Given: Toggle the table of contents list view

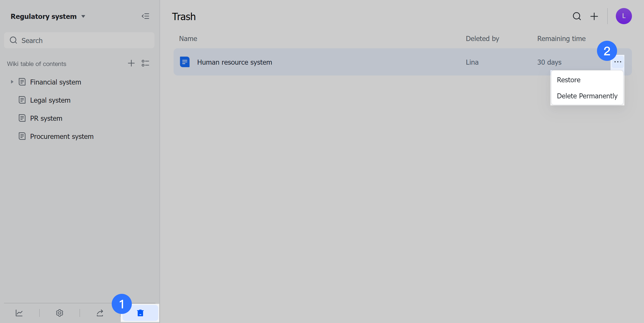Looking at the screenshot, I should 145,63.
